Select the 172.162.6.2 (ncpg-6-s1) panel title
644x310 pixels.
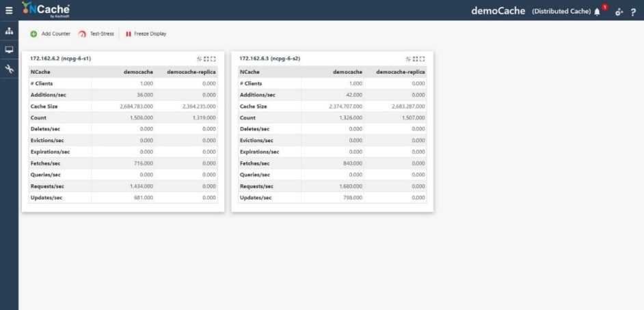[x=60, y=59]
